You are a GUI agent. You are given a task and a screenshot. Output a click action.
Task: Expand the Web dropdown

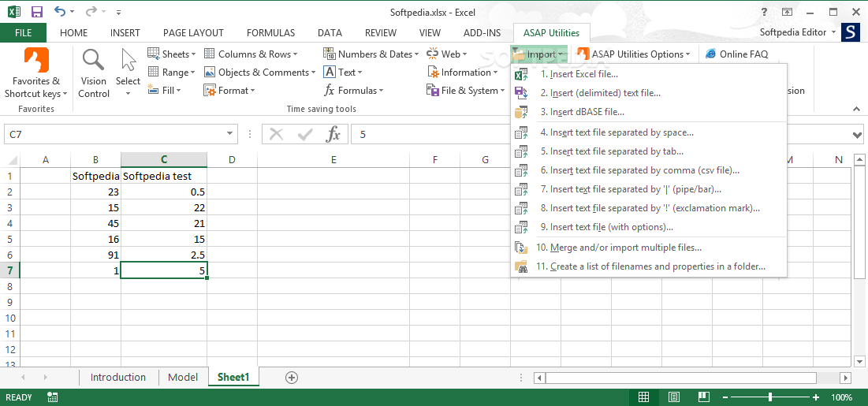[447, 54]
